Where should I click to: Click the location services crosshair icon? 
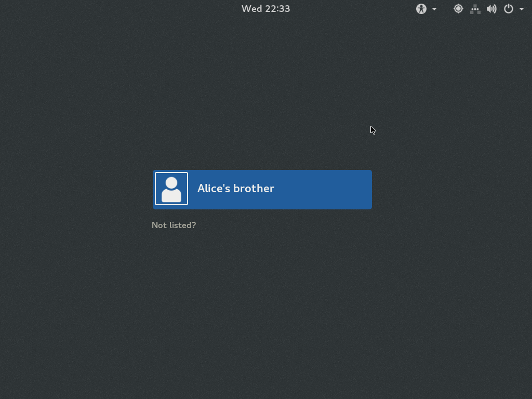[458, 9]
